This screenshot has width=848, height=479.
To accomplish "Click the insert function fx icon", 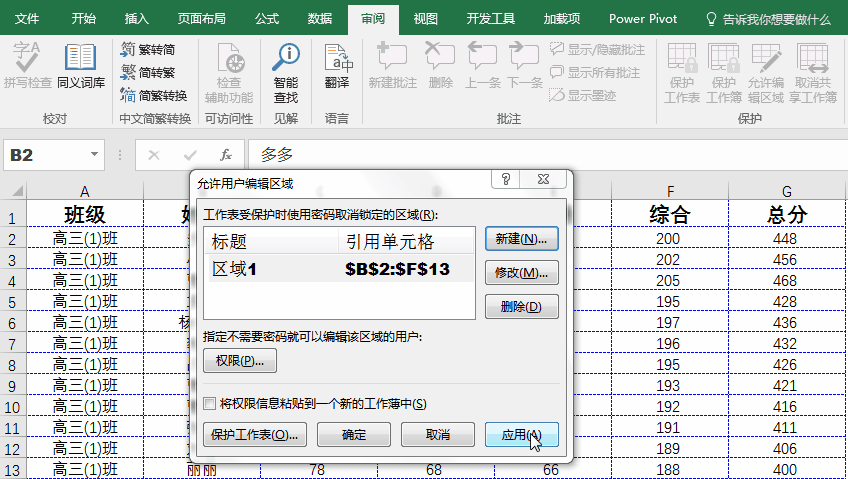I will pos(226,155).
